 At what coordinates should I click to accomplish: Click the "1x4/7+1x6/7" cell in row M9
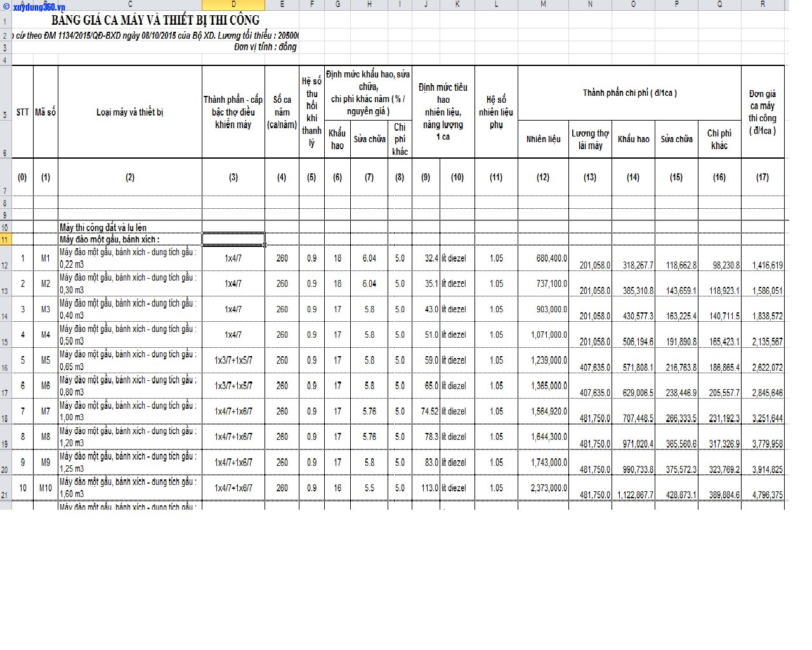(x=233, y=463)
